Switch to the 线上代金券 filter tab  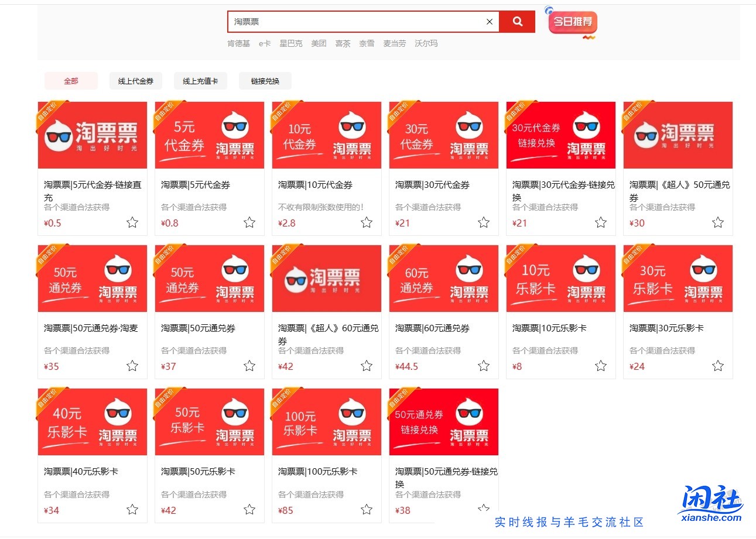(136, 81)
